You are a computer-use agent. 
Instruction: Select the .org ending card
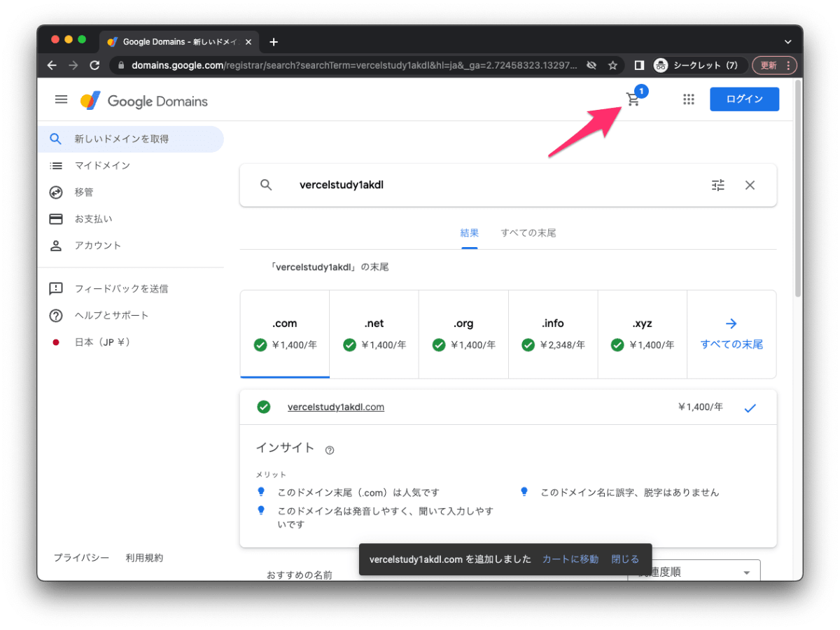tap(463, 334)
